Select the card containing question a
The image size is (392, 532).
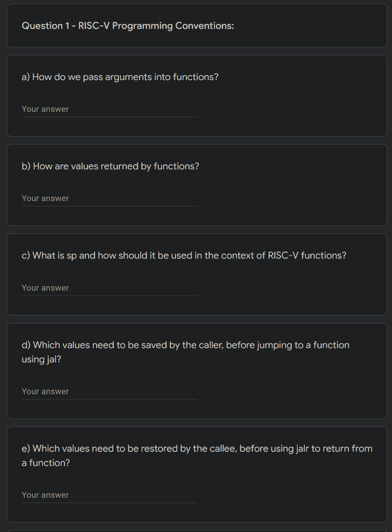coord(196,95)
